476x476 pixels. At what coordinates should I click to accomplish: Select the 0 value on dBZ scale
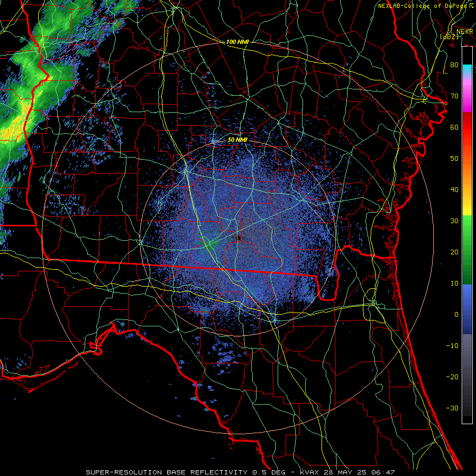(x=456, y=315)
